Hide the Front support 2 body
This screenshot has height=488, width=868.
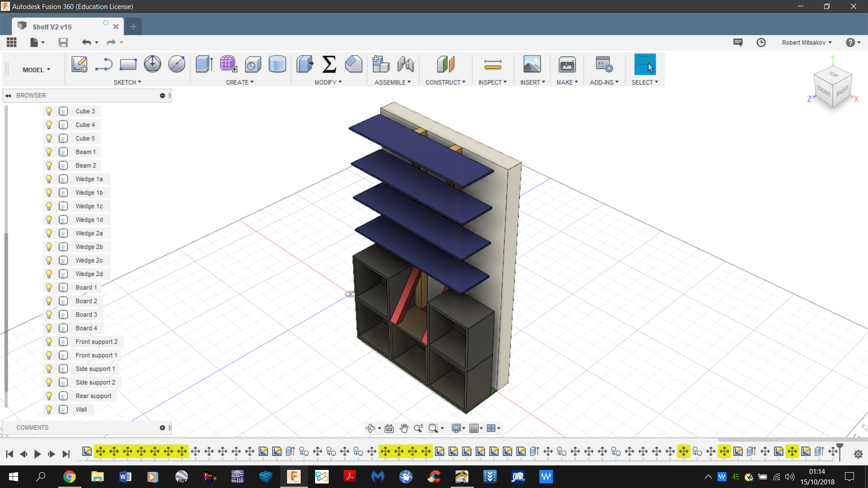pyautogui.click(x=49, y=342)
